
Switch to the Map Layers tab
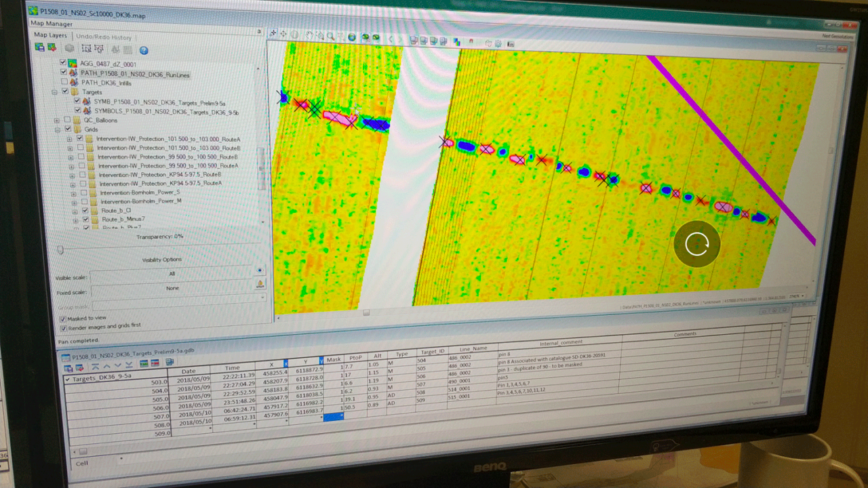(50, 35)
